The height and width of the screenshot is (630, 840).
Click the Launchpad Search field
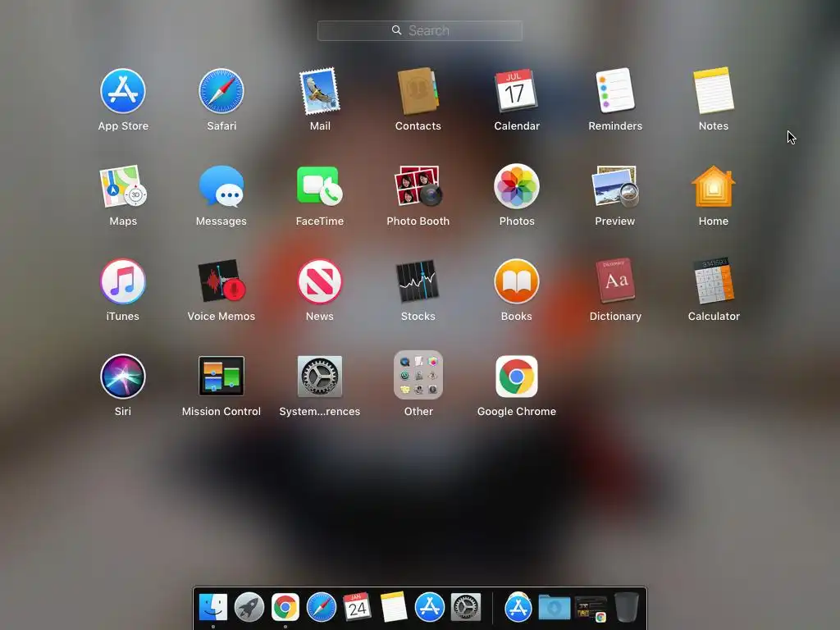(x=420, y=30)
